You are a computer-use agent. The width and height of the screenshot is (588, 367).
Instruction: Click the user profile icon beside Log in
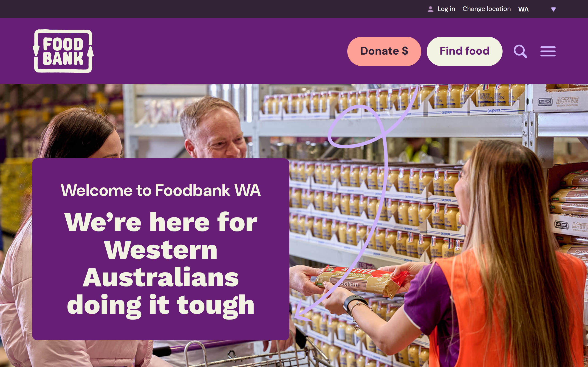[x=430, y=9]
